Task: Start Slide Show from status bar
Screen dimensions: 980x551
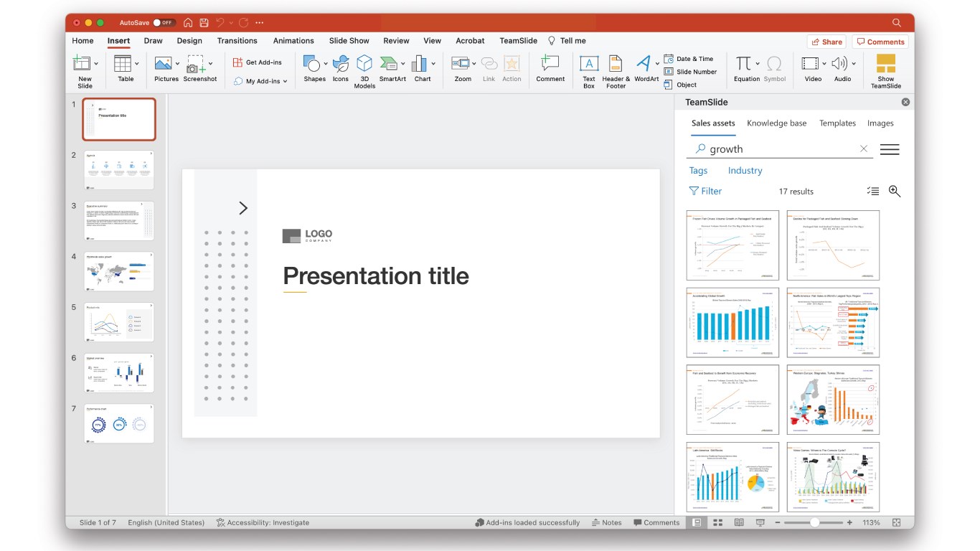Action: 760,522
